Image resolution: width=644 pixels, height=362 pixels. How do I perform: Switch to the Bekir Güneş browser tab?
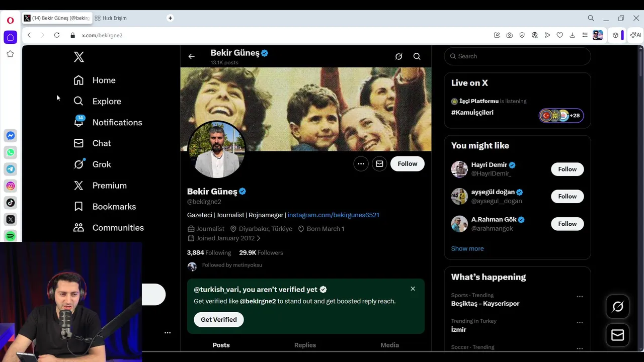click(57, 18)
